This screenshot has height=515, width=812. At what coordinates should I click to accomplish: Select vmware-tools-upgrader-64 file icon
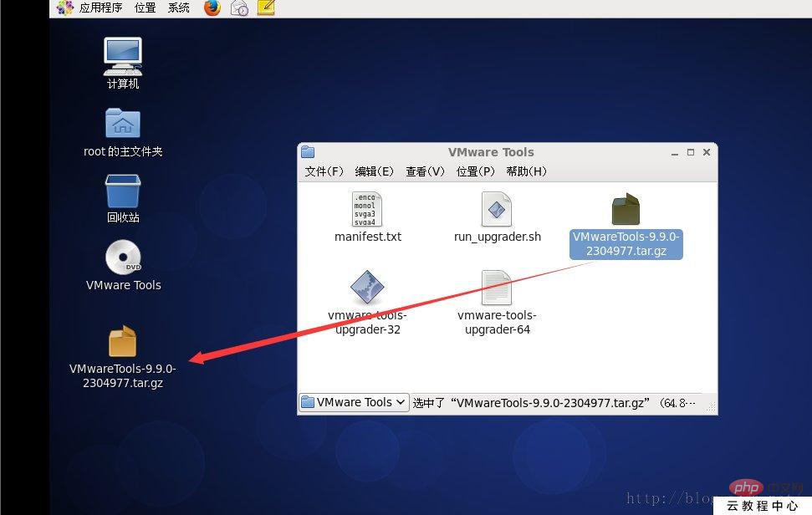[x=497, y=288]
